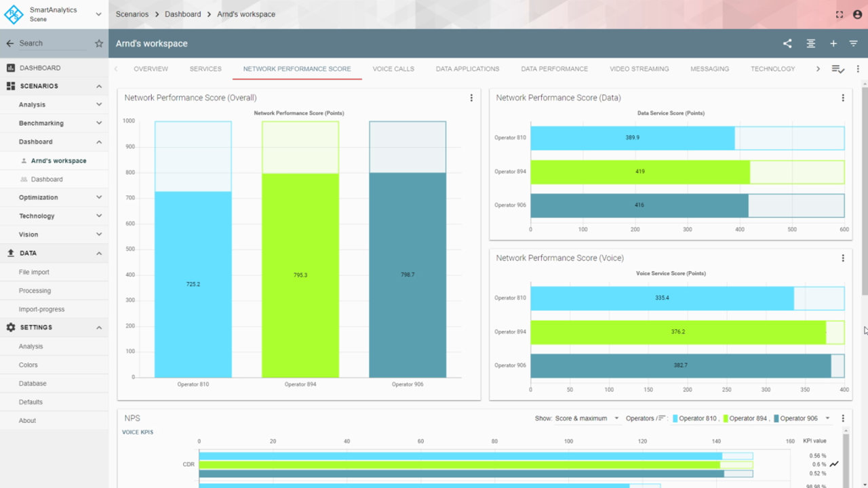Viewport: 868px width, 488px height.
Task: Open the three-dot menu on Network Performance Score (Overall)
Action: tap(471, 98)
